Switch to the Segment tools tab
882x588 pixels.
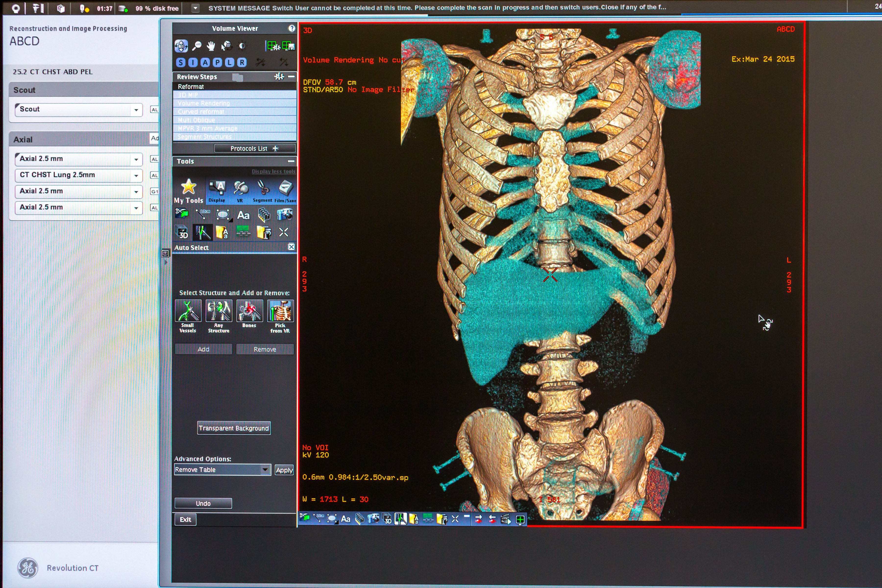[x=263, y=191]
